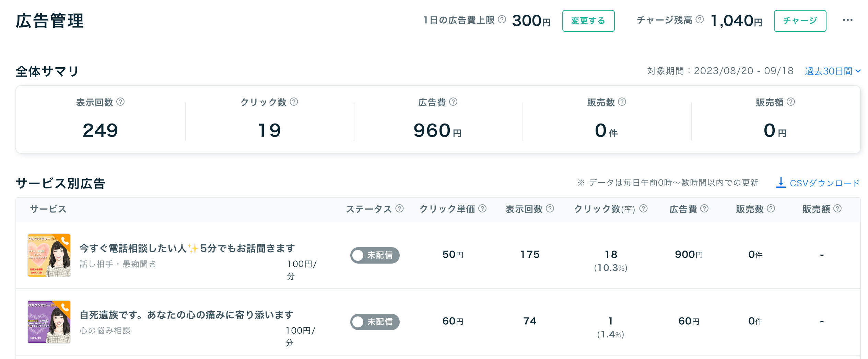Click the 電話相談 ad thumbnail image
868x359 pixels.
click(49, 255)
